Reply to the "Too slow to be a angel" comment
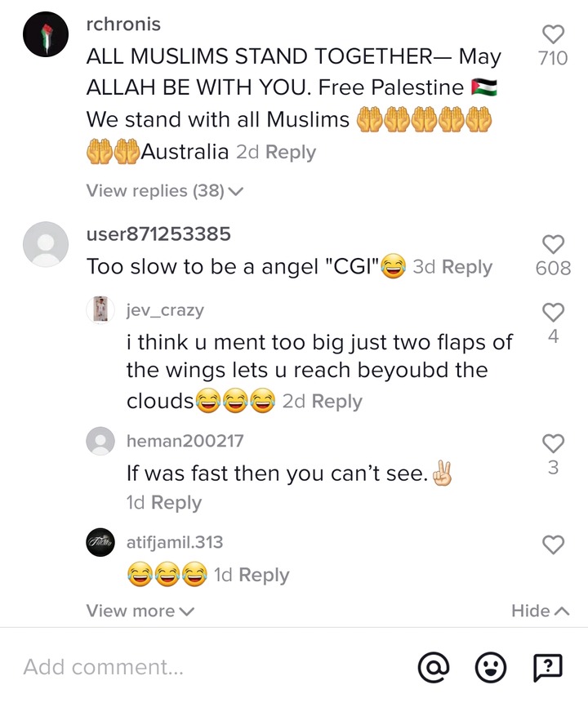The height and width of the screenshot is (707, 588). pyautogui.click(x=466, y=266)
